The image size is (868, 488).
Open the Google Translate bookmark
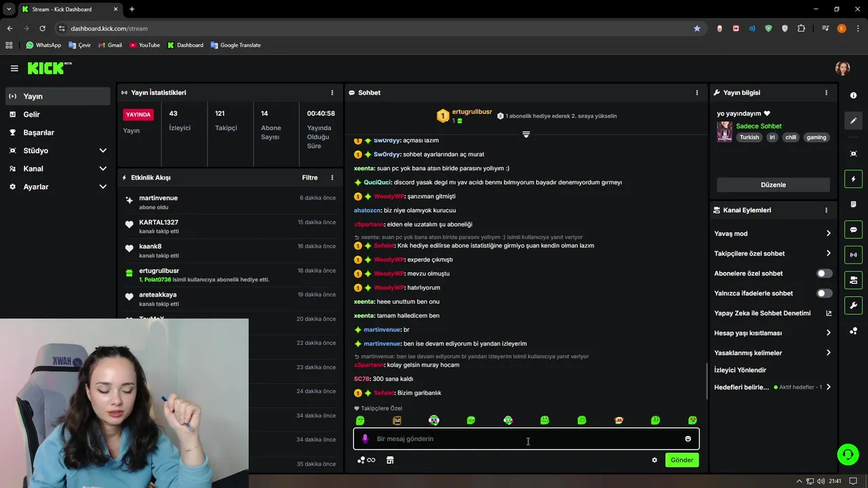[235, 45]
